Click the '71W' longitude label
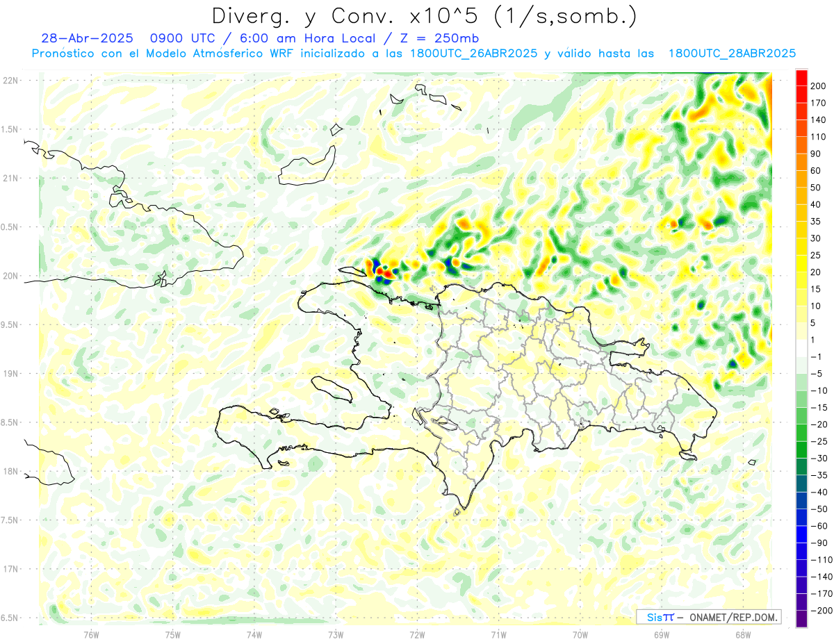Viewport: 834px width, 644px height. point(498,635)
